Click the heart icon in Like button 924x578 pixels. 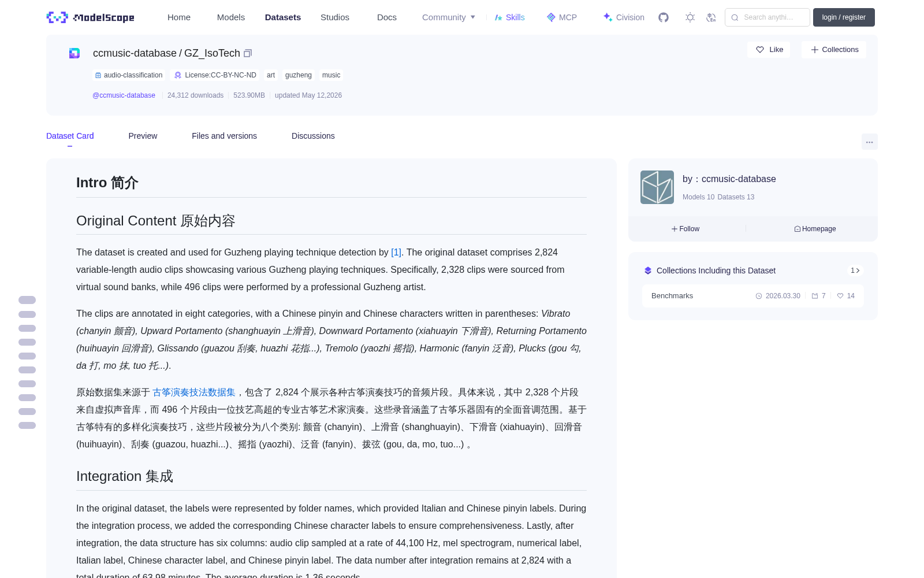760,50
